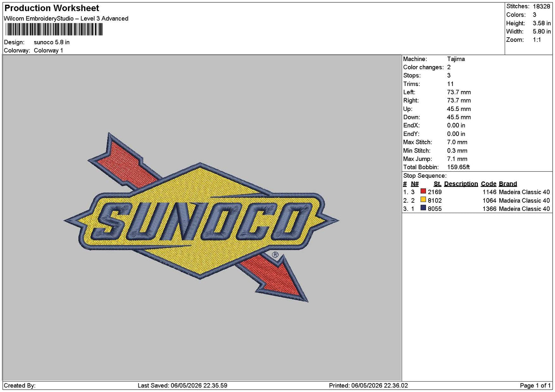
Task: Click the Total Bobbin value '159.65ft'
Action: [458, 167]
